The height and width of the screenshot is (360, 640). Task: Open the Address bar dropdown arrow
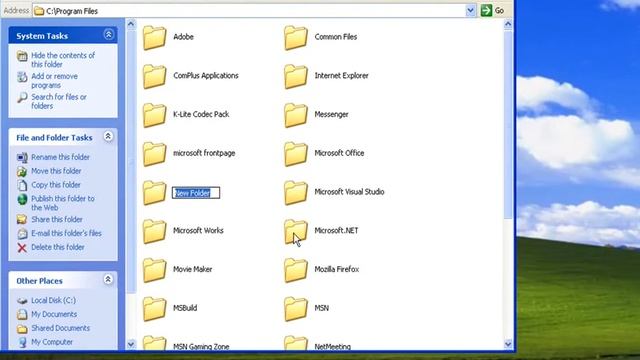pos(471,11)
